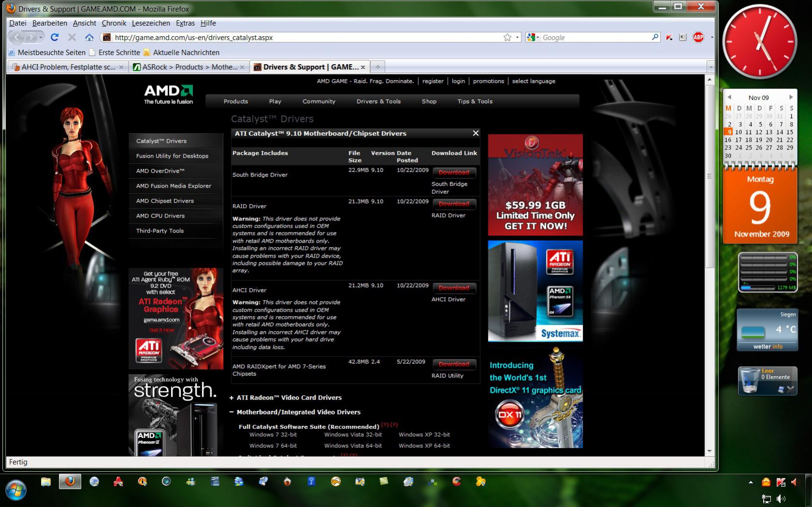Open the Adblock Plus dropdown arrow

click(711, 37)
